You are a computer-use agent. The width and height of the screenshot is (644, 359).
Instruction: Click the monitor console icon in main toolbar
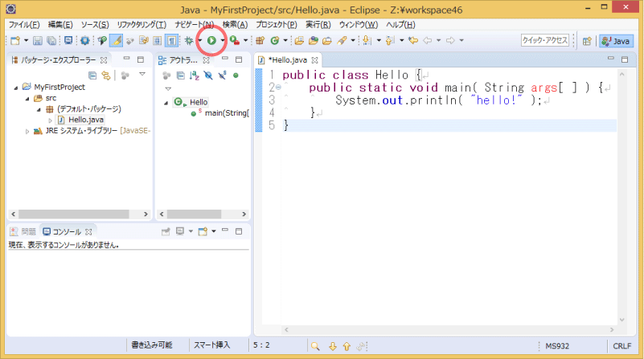(68, 40)
